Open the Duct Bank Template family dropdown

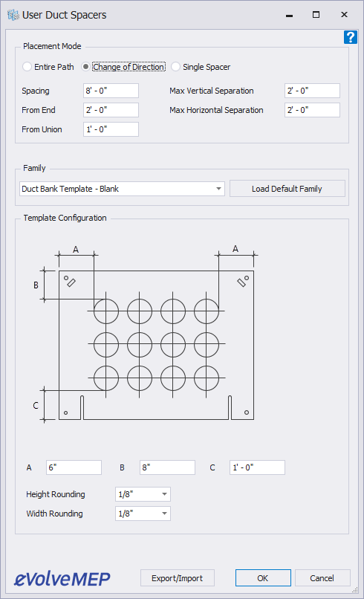[x=122, y=189]
